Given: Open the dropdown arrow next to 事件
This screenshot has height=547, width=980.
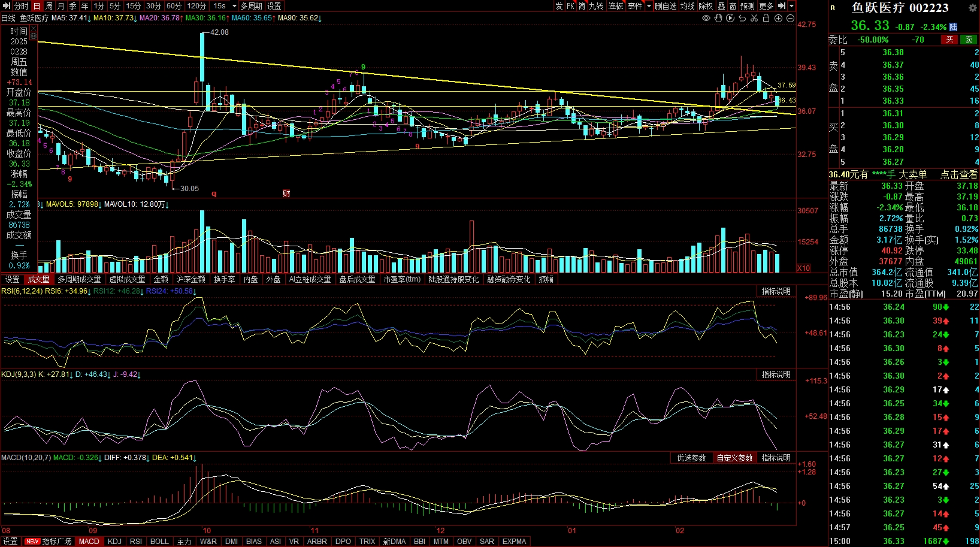Looking at the screenshot, I should (x=649, y=6).
